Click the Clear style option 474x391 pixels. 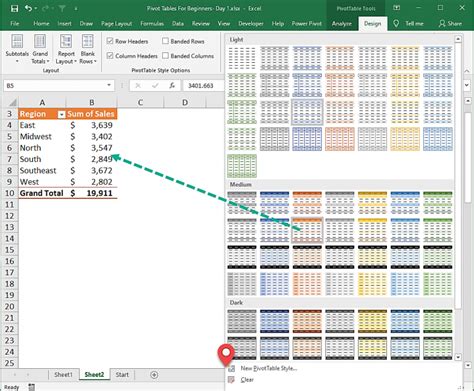(x=247, y=380)
